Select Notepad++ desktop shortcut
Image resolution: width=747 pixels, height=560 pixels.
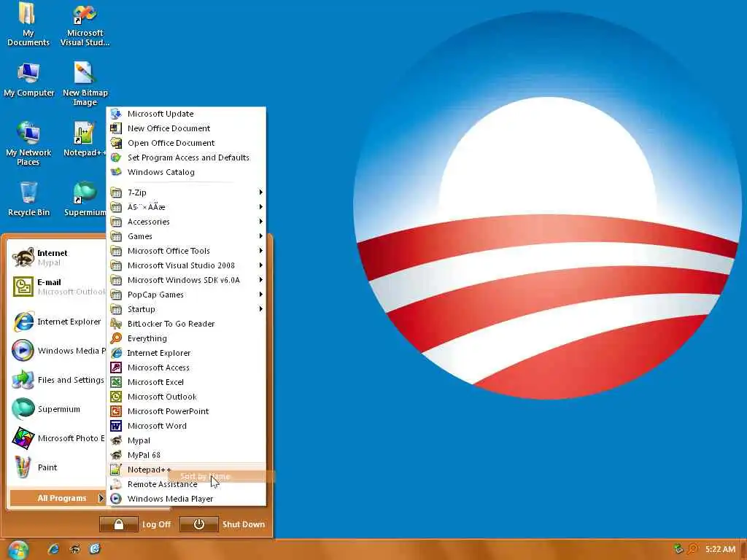[x=84, y=139]
